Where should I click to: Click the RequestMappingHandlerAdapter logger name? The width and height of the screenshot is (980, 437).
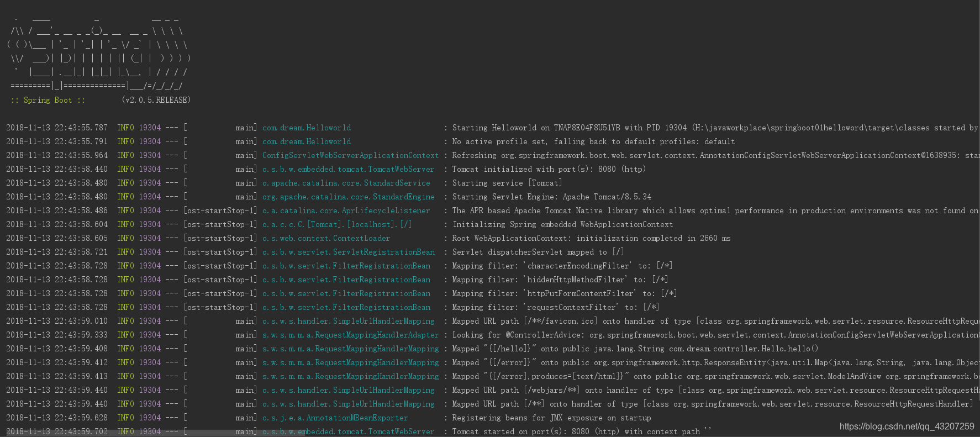point(351,335)
